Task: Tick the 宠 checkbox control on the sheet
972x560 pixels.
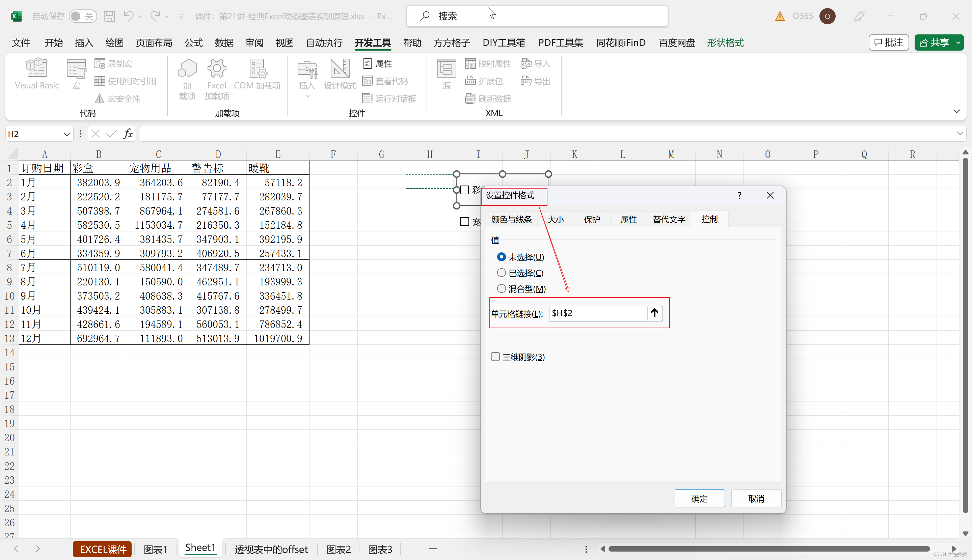Action: point(464,222)
